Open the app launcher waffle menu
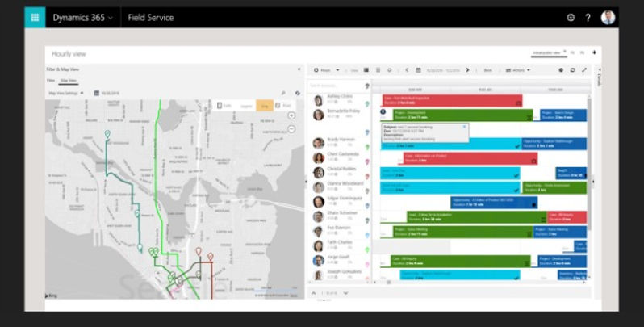This screenshot has height=327, width=644. point(35,18)
